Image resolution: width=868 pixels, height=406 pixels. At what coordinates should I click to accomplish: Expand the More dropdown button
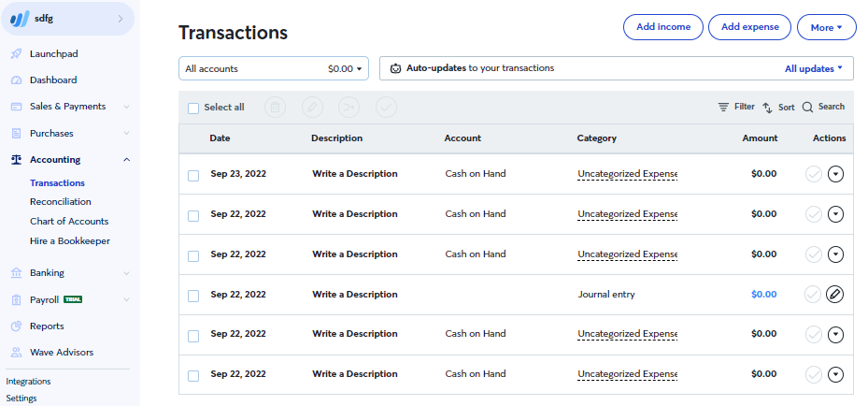point(826,27)
